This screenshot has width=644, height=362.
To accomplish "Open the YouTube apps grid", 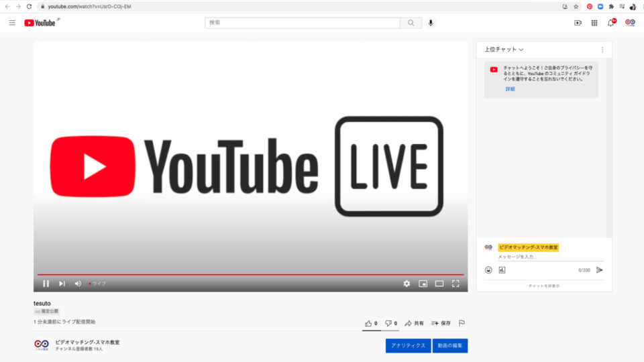I will tap(594, 23).
